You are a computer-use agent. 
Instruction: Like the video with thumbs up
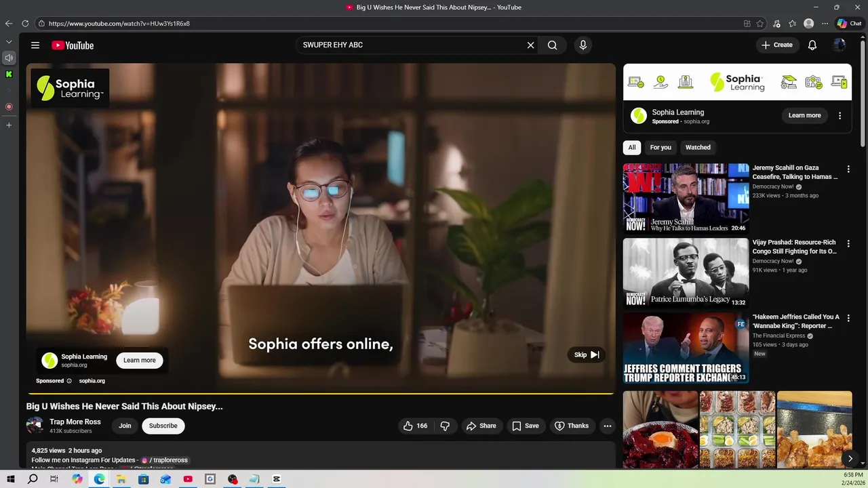coord(416,426)
